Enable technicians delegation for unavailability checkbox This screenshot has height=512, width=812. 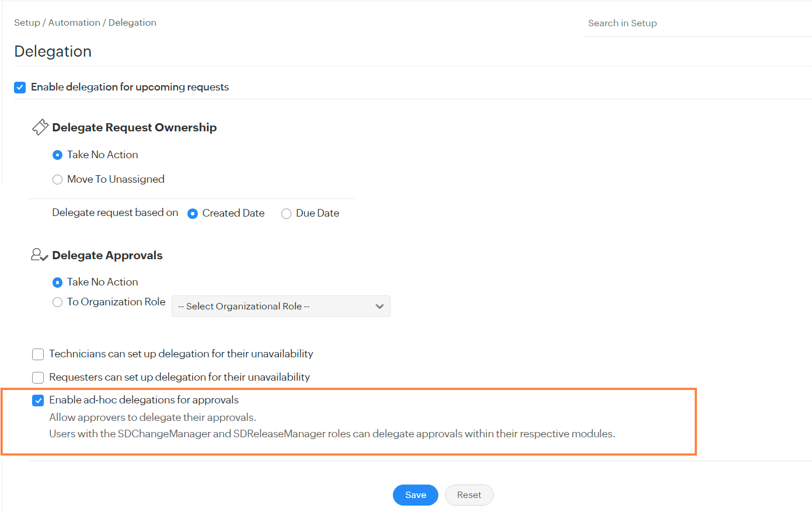(38, 354)
